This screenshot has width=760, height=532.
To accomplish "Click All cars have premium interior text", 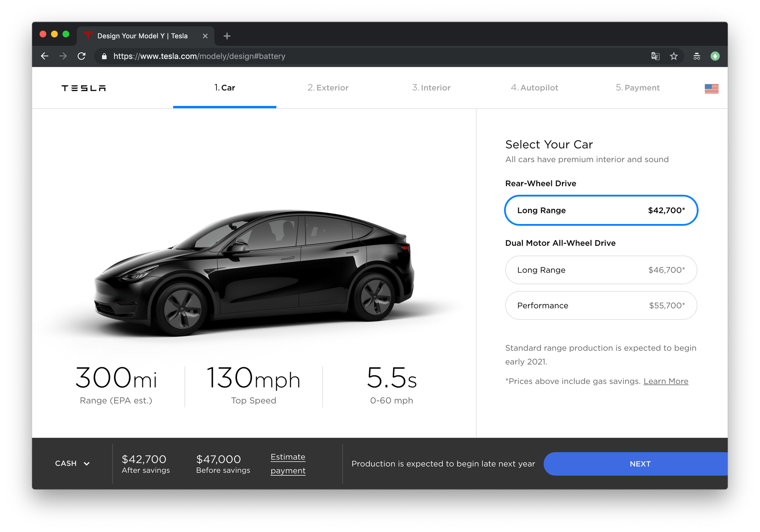I will (x=587, y=159).
